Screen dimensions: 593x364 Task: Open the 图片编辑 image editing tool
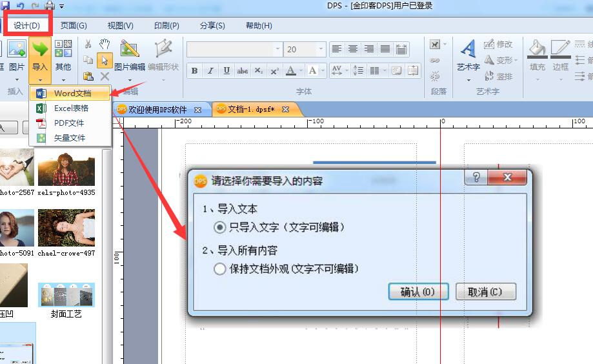click(130, 56)
